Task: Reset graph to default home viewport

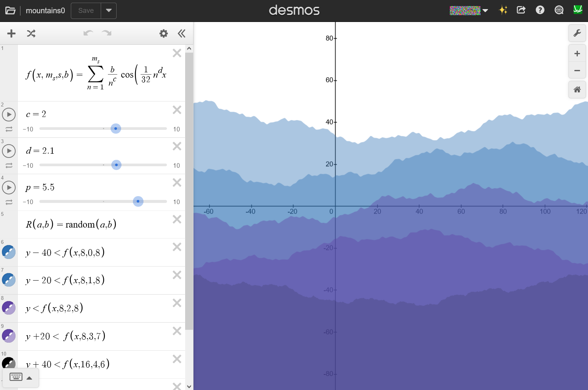Action: 577,90
